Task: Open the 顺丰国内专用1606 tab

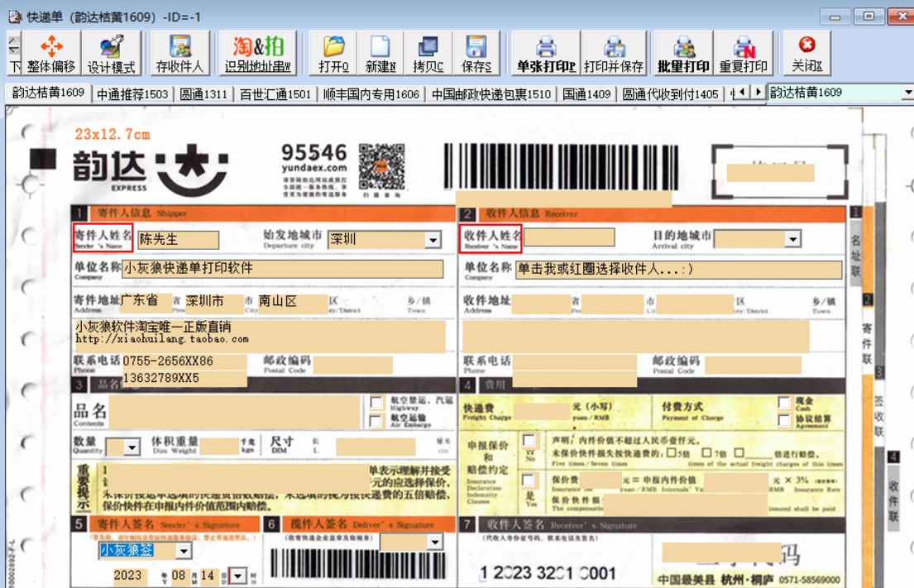Action: pos(371,93)
